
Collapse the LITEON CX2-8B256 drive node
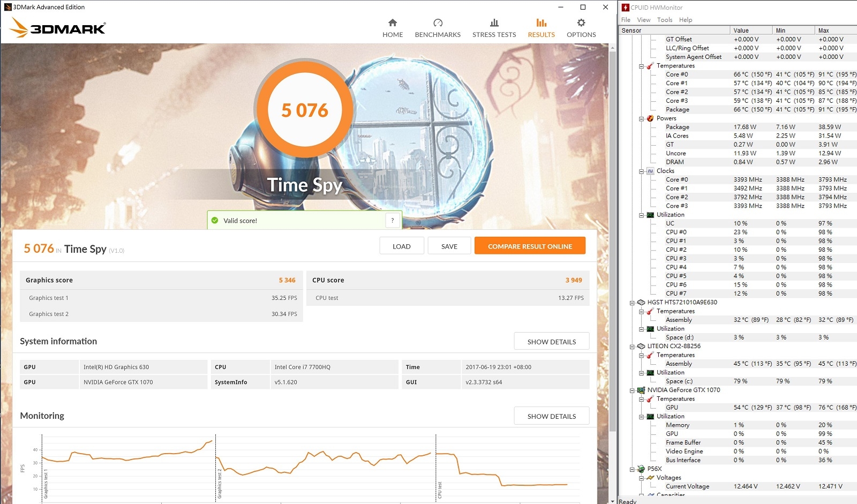pyautogui.click(x=632, y=347)
